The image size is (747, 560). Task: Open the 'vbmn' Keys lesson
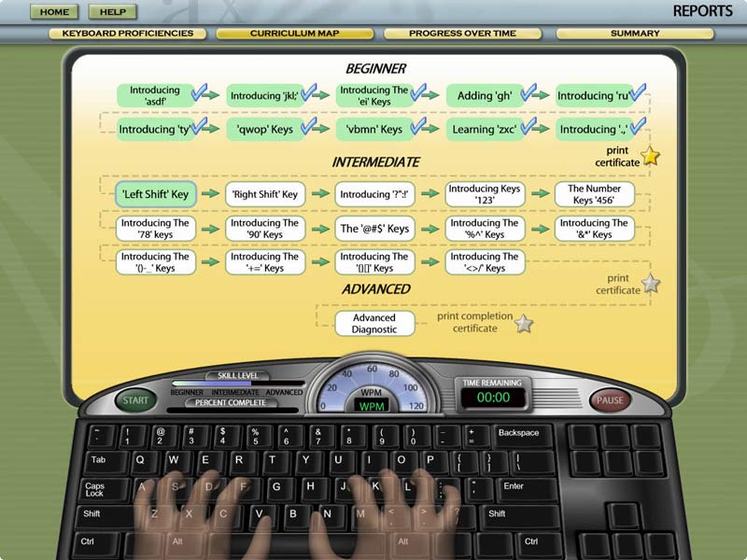[374, 129]
